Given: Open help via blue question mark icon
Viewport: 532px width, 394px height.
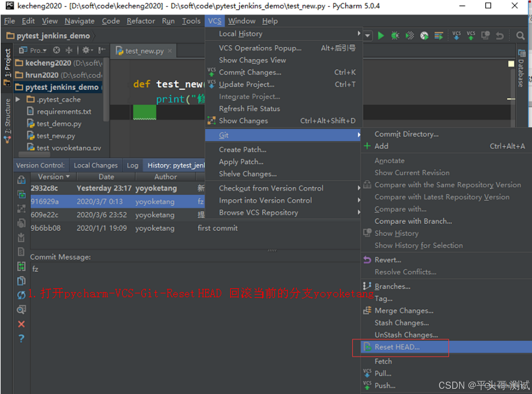Looking at the screenshot, I should (21, 339).
